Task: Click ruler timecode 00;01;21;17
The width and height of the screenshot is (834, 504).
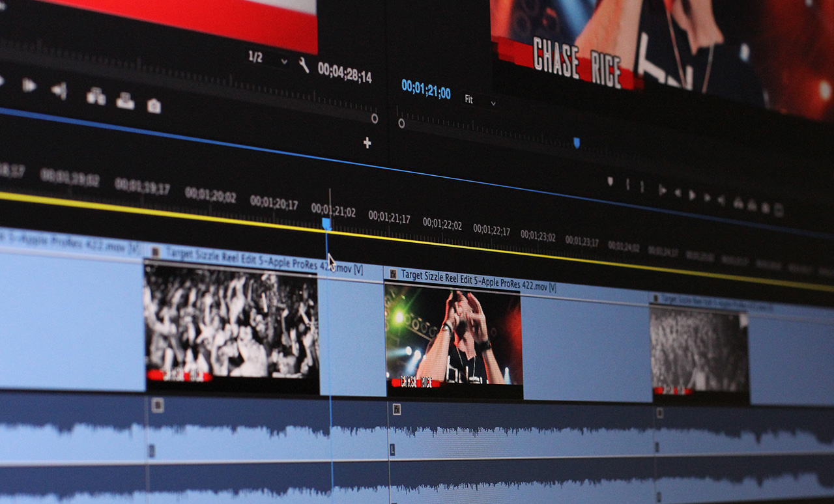Action: click(x=389, y=217)
